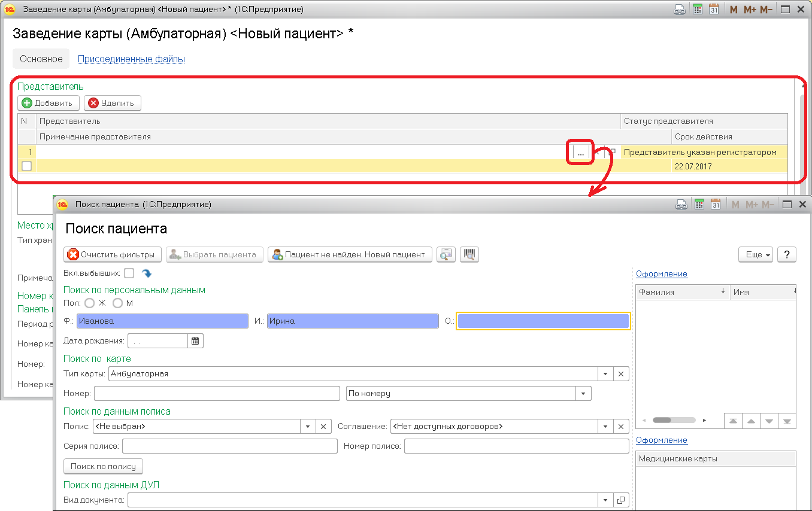Select the Ж gender radio button
The width and height of the screenshot is (812, 511).
[90, 303]
